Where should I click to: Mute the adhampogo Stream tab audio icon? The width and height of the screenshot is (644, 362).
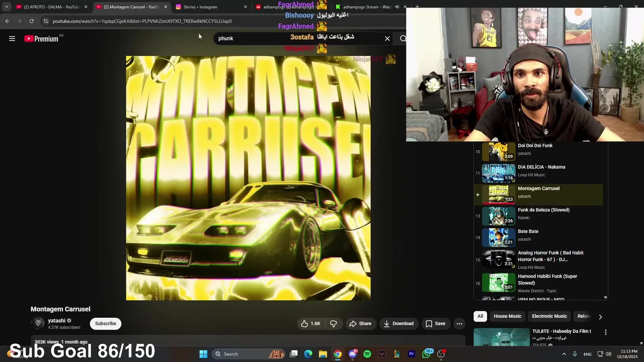point(397,7)
